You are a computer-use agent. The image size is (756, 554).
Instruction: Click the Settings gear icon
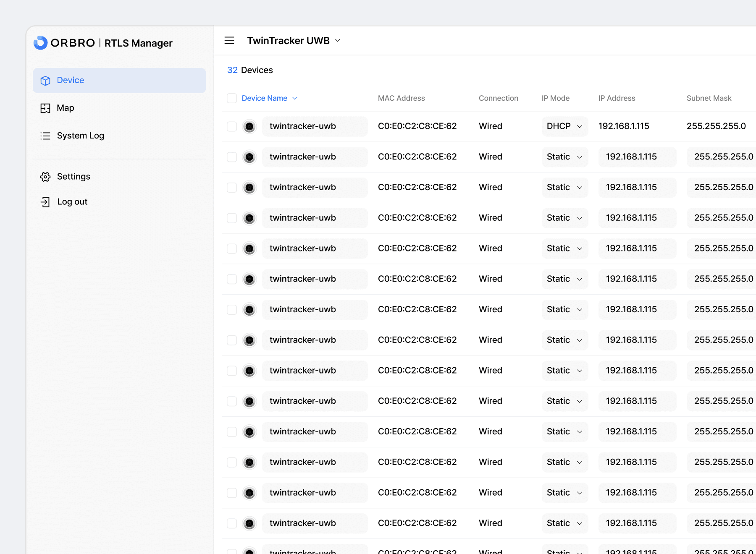pyautogui.click(x=45, y=177)
